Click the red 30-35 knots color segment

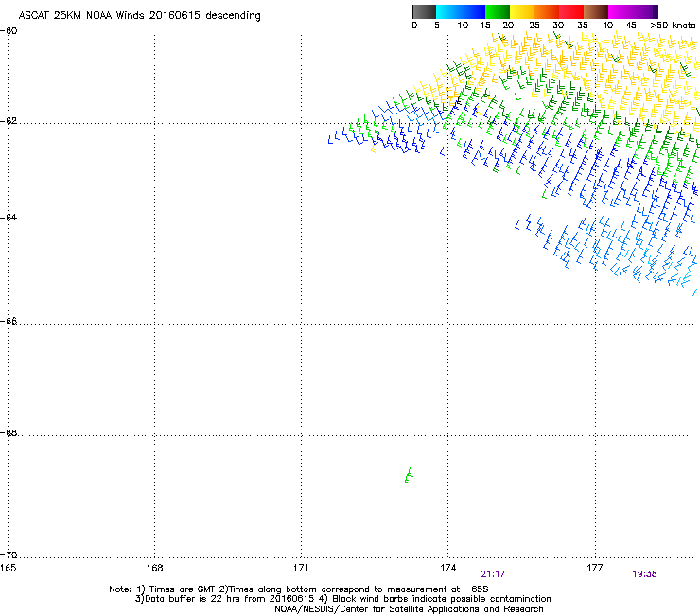[x=571, y=11]
